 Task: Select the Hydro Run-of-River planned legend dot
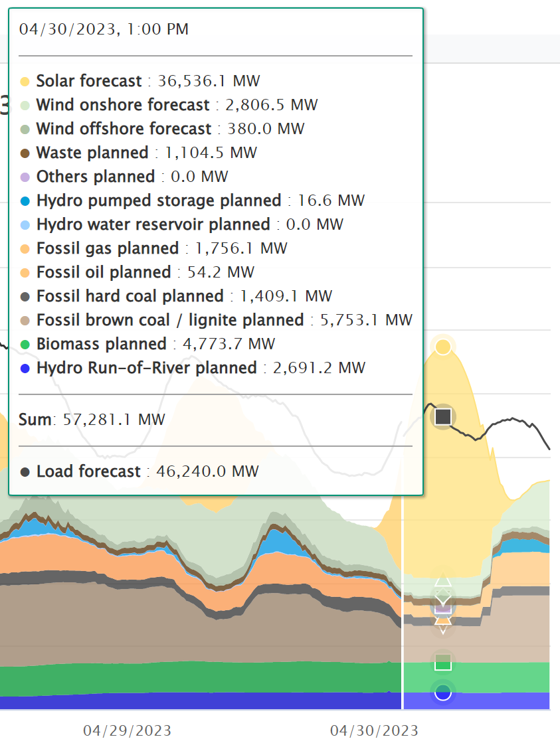tap(25, 369)
